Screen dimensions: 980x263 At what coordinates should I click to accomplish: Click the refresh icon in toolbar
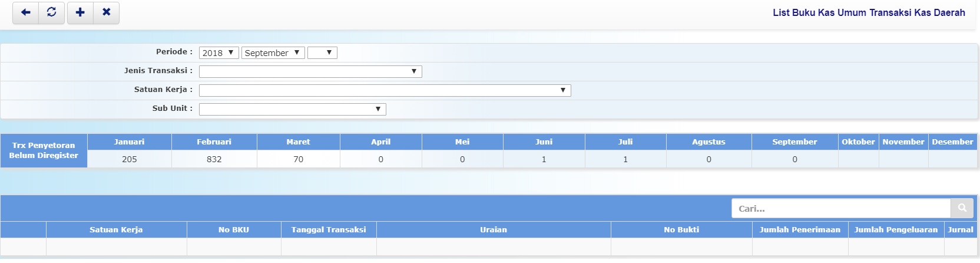coord(52,12)
